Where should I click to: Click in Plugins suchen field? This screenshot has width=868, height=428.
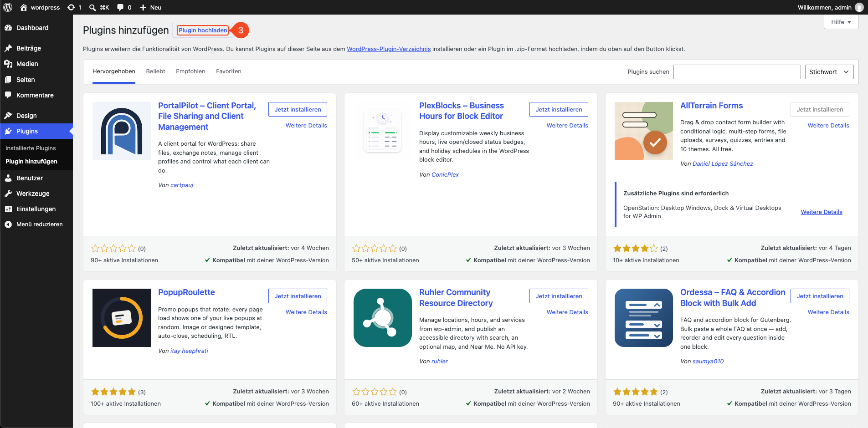coord(737,72)
